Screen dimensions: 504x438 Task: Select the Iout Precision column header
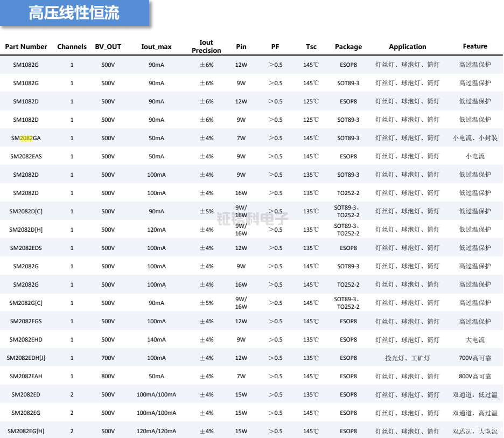[x=206, y=47]
